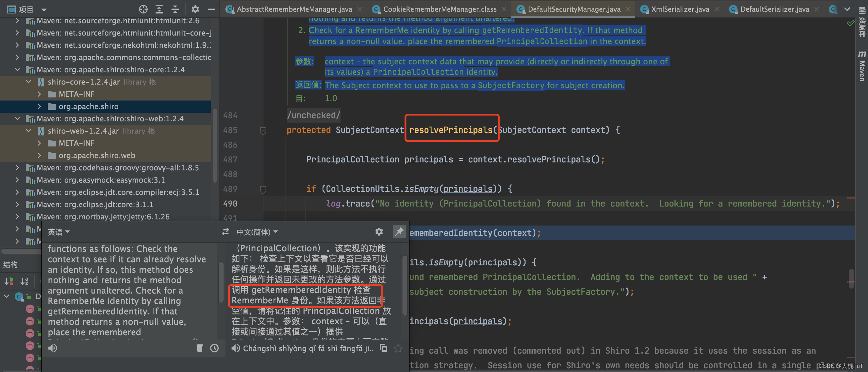Click the green inspection checkmark icon
868x372 pixels.
coord(850,23)
